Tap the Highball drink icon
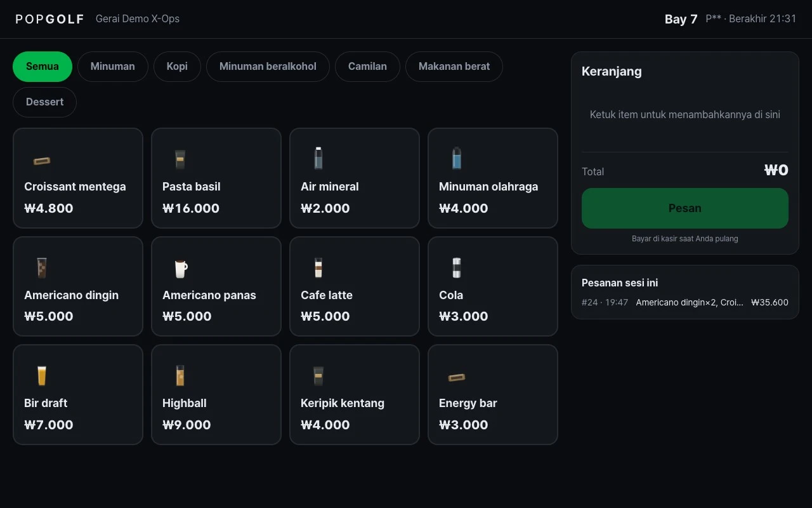 tap(180, 375)
